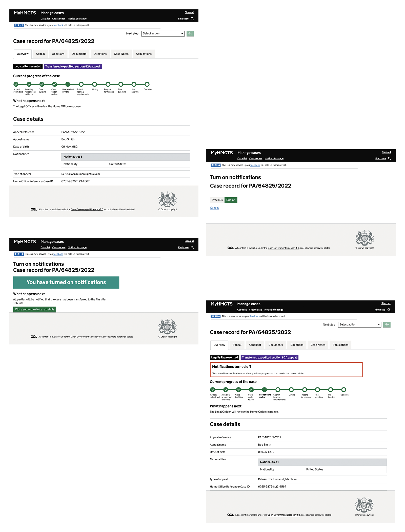The width and height of the screenshot is (405, 532).
Task: Click the Cancel link under Submit
Action: [x=214, y=208]
